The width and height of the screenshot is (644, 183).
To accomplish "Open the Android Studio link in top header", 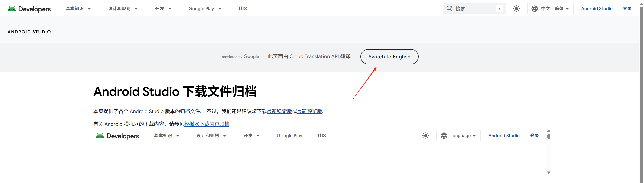I will (597, 9).
